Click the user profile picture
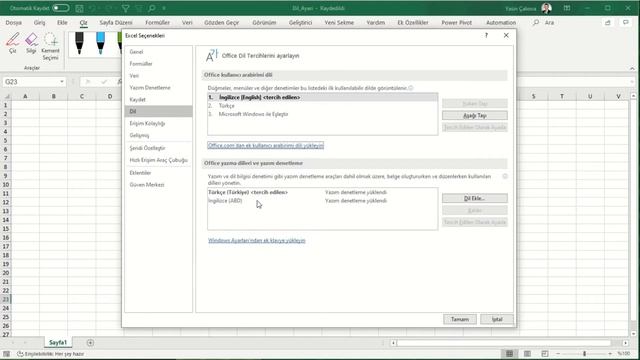The image size is (640, 360). click(547, 8)
